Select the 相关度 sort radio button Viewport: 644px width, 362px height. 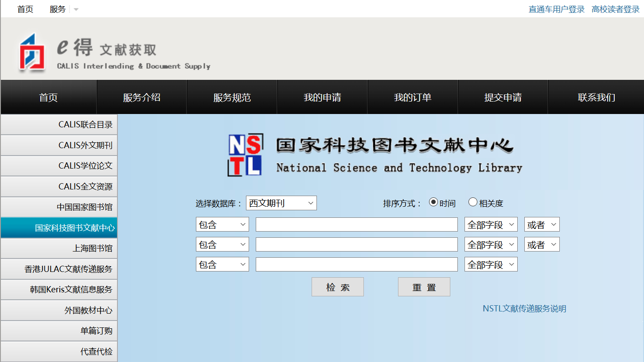pyautogui.click(x=472, y=202)
